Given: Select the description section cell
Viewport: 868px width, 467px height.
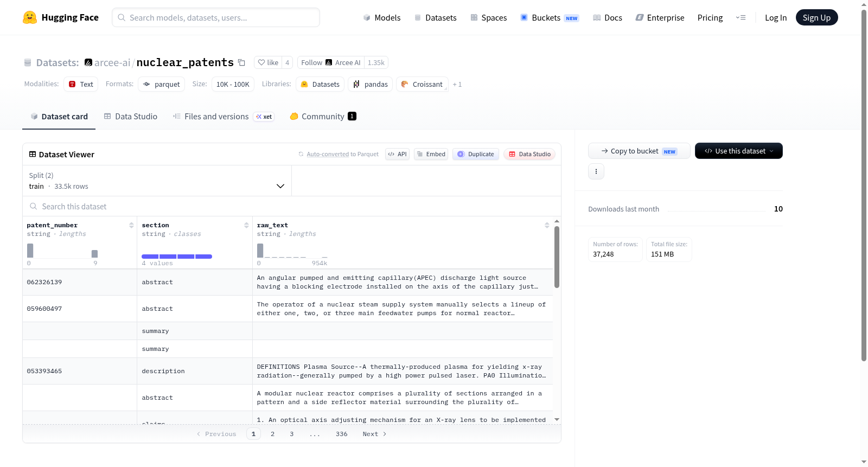Looking at the screenshot, I should click(x=195, y=371).
